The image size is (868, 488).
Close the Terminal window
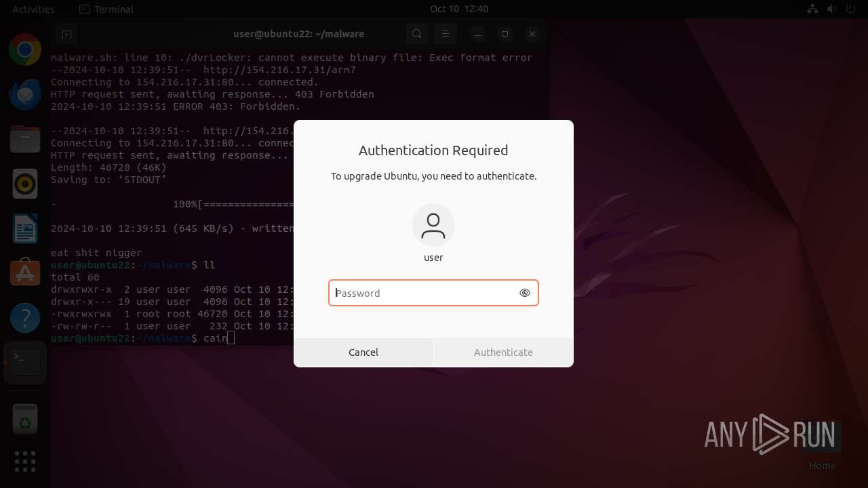tap(533, 34)
